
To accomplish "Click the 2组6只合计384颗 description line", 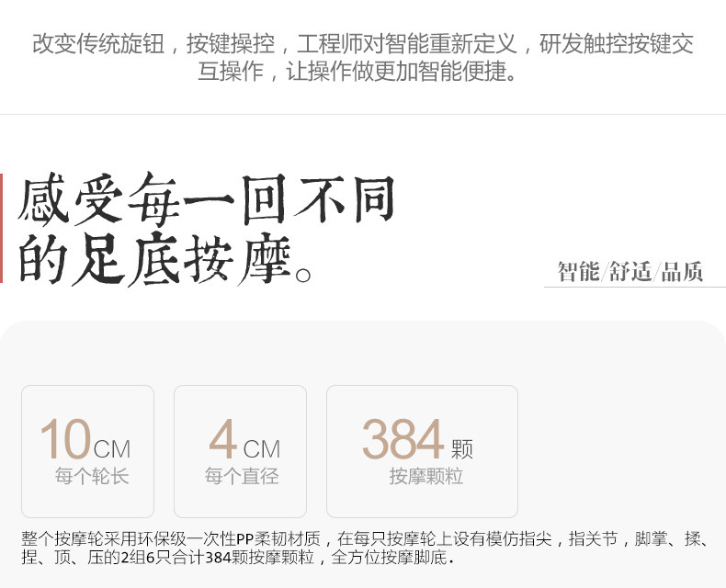I will click(238, 557).
